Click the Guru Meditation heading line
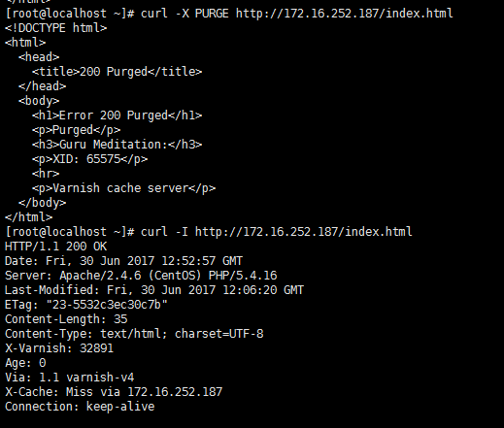This screenshot has width=504, height=428. (x=117, y=145)
